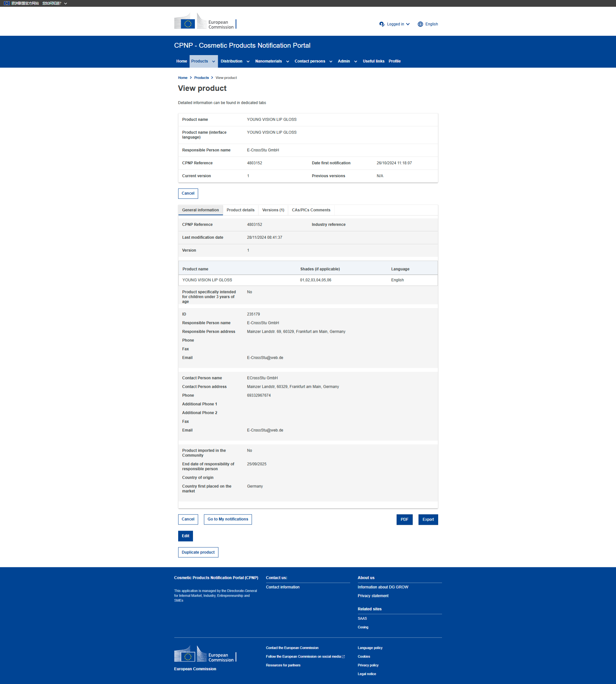The width and height of the screenshot is (616, 684).
Task: Select the General information tab
Action: tap(200, 210)
